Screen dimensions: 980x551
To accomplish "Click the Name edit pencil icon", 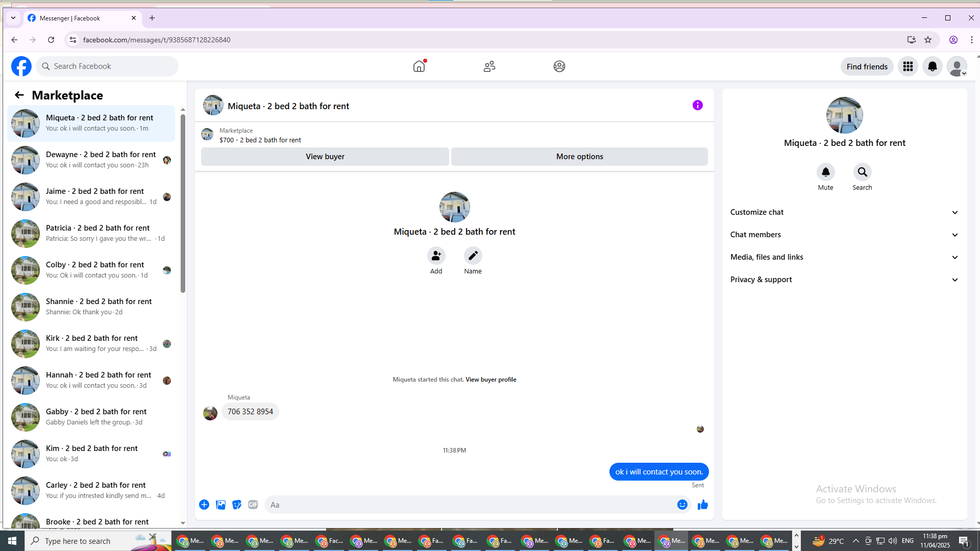I will pyautogui.click(x=473, y=256).
